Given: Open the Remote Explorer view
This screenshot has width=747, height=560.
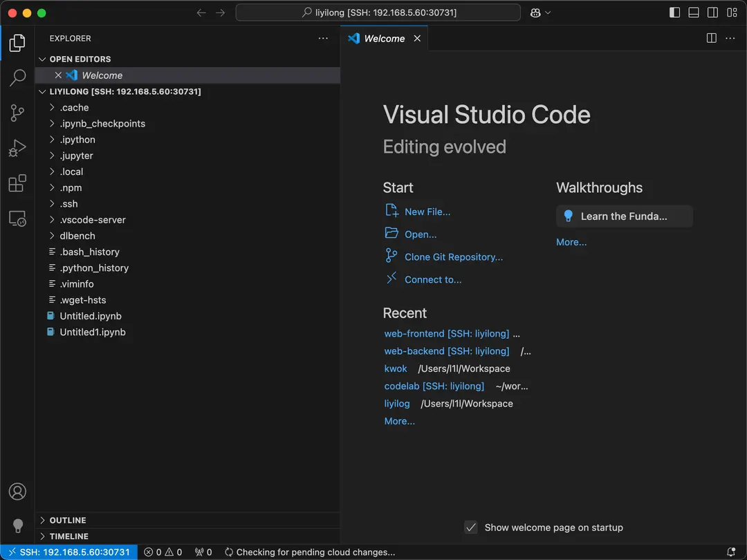Looking at the screenshot, I should click(17, 218).
